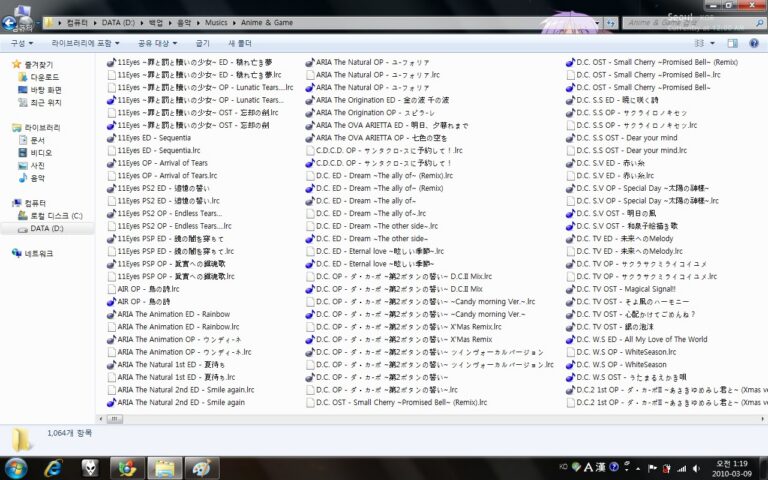Select DATA (D:) in the navigation pane
768x480 pixels.
pyautogui.click(x=47, y=228)
